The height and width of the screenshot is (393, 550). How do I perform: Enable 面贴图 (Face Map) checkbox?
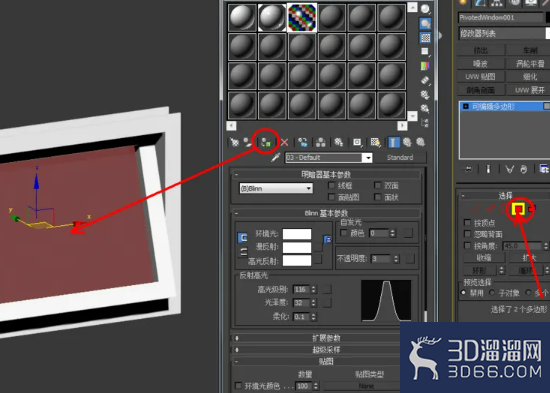[331, 197]
